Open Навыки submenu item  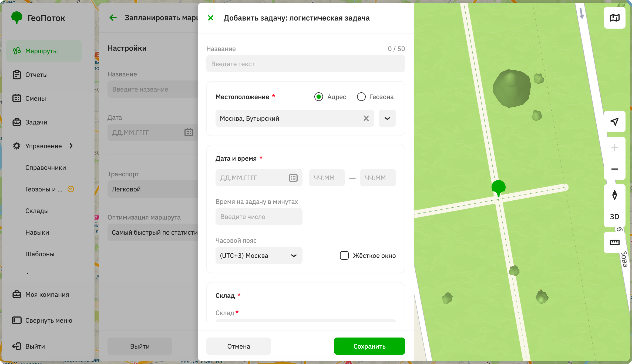[37, 232]
